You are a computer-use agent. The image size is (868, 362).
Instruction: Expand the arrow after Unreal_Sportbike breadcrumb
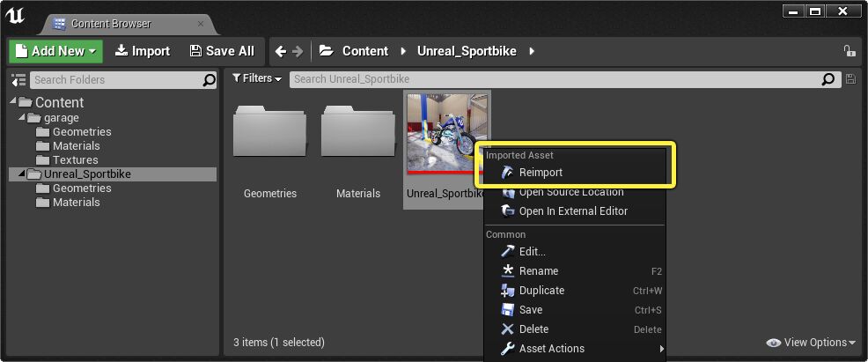click(x=532, y=51)
